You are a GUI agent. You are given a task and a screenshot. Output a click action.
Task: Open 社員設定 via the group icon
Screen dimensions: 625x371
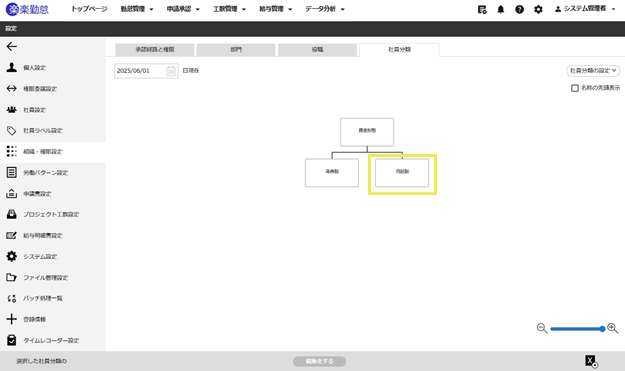[x=12, y=110]
